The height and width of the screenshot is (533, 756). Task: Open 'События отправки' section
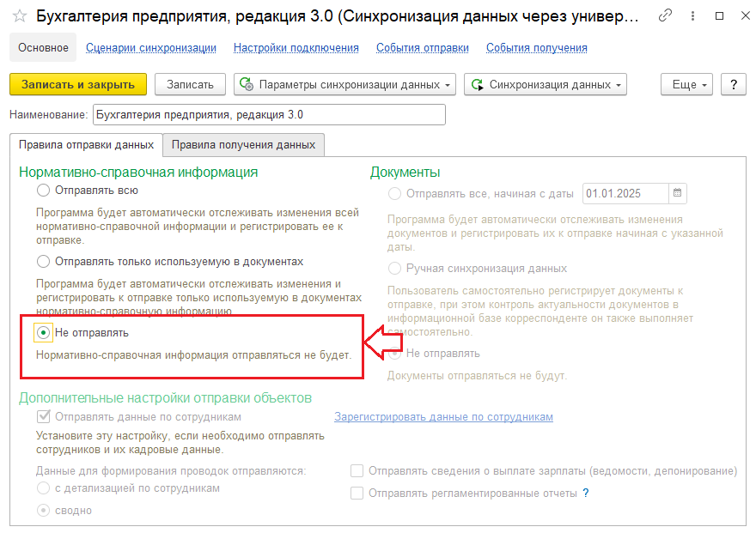[423, 48]
